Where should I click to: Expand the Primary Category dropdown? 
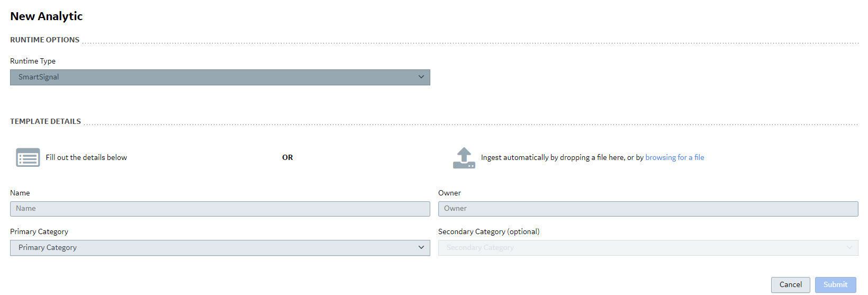tap(220, 248)
